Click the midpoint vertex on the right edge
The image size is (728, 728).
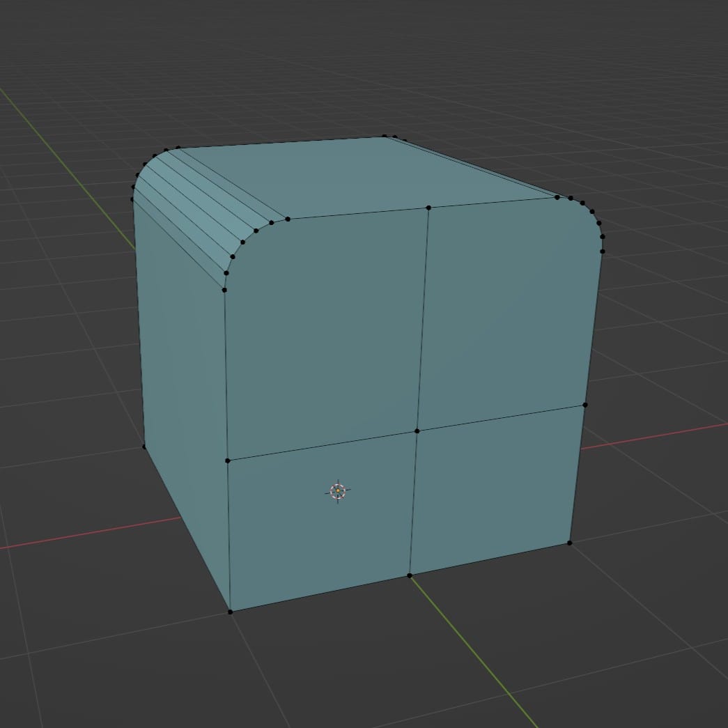pyautogui.click(x=585, y=404)
